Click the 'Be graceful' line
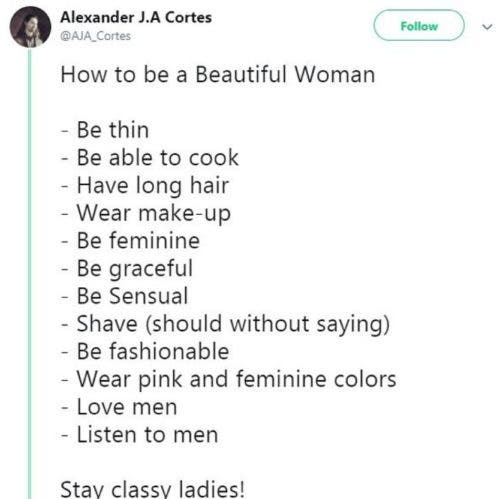500x499 pixels. coord(127,268)
